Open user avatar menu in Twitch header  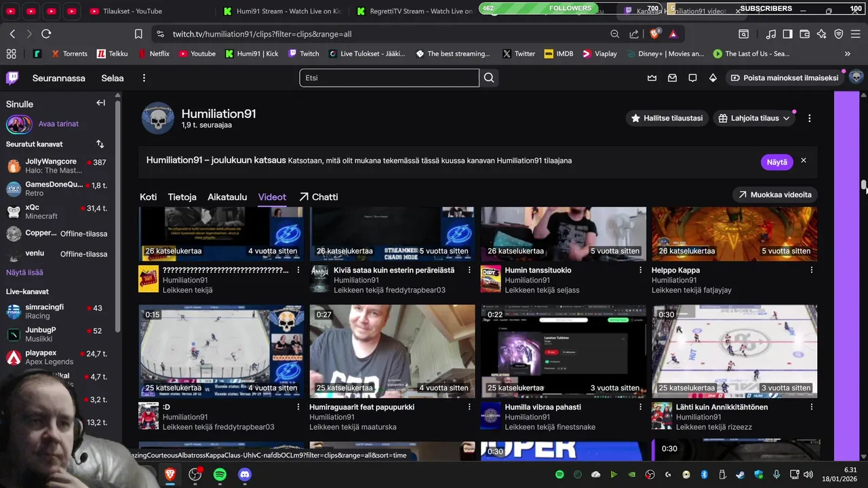(x=856, y=77)
